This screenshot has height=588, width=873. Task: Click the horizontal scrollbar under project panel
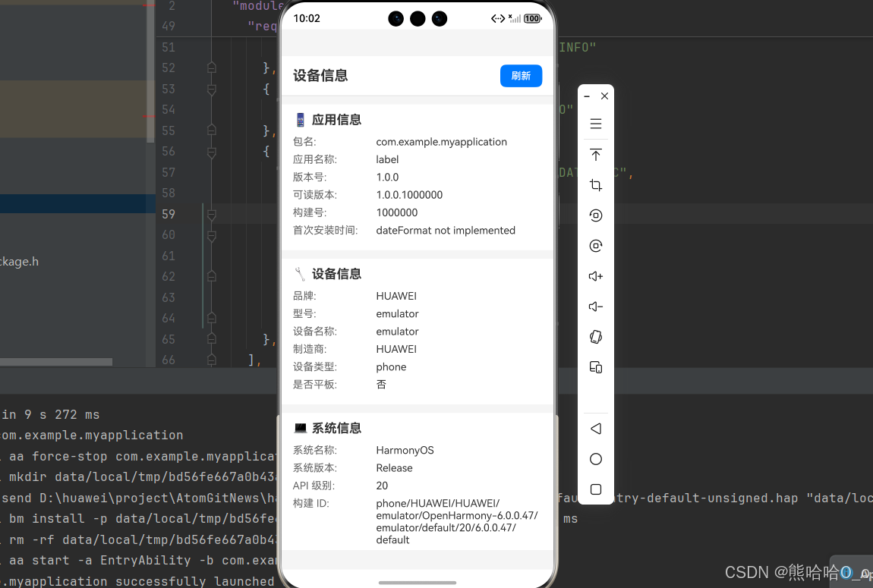pyautogui.click(x=56, y=362)
